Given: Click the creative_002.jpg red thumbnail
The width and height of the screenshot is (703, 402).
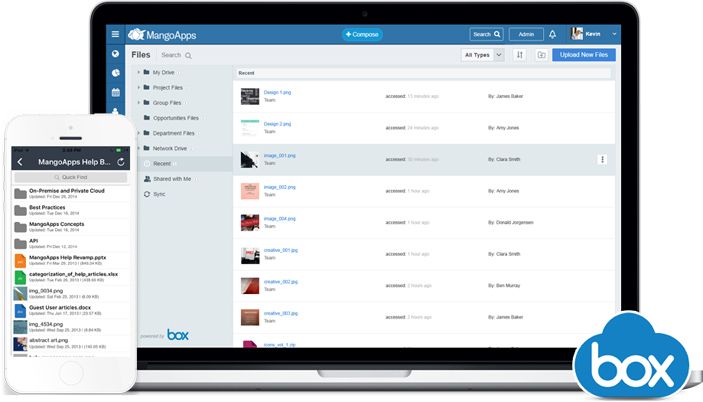Looking at the screenshot, I should coord(250,285).
